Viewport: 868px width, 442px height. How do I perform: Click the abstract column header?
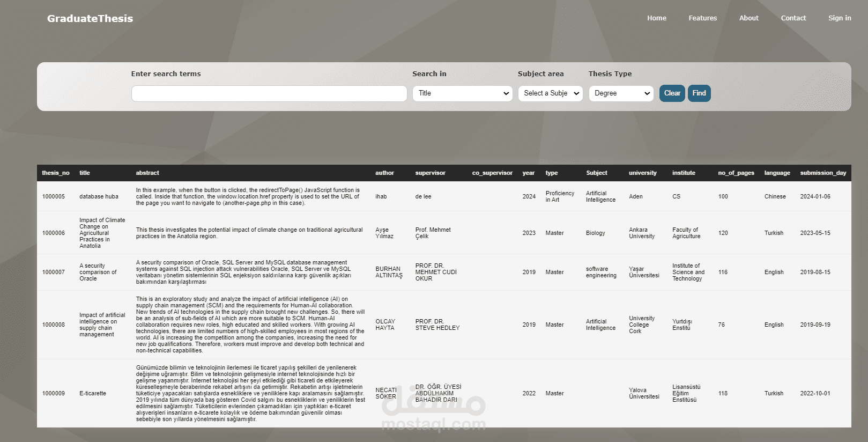[x=147, y=173]
